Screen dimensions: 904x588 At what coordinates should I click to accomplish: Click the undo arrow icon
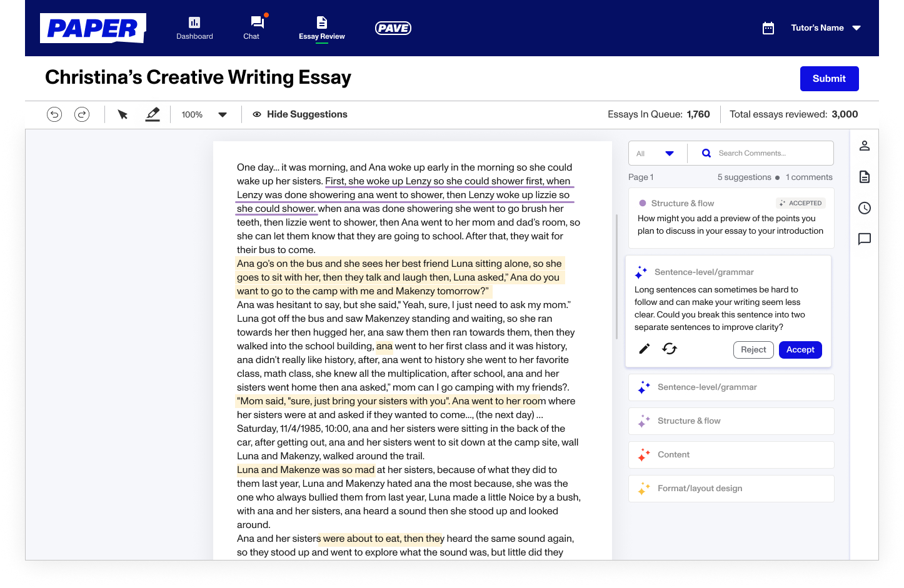pyautogui.click(x=54, y=114)
